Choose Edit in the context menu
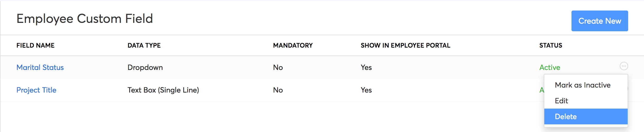 (561, 101)
